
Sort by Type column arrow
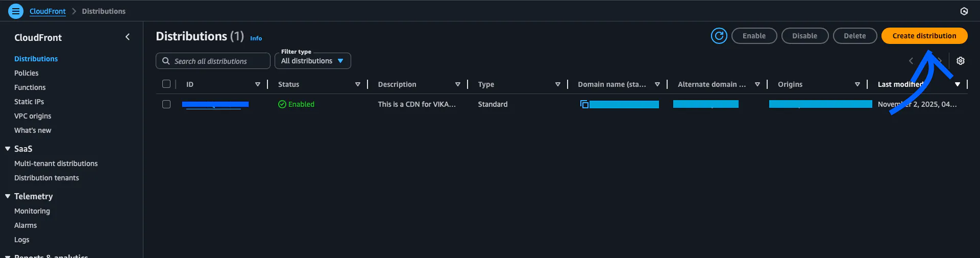[x=558, y=84]
